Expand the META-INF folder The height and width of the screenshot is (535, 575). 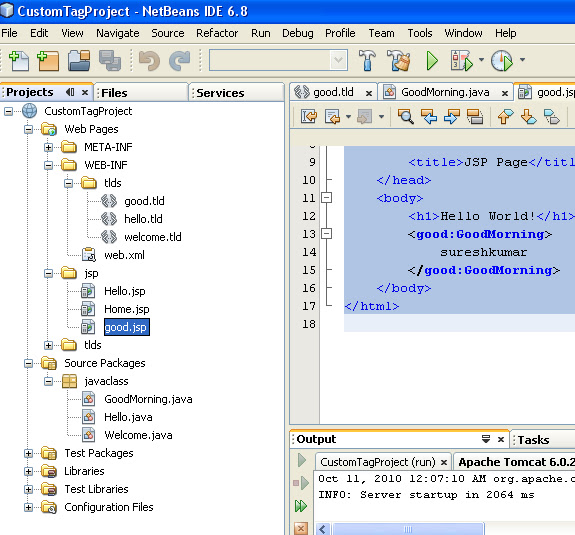[x=48, y=147]
